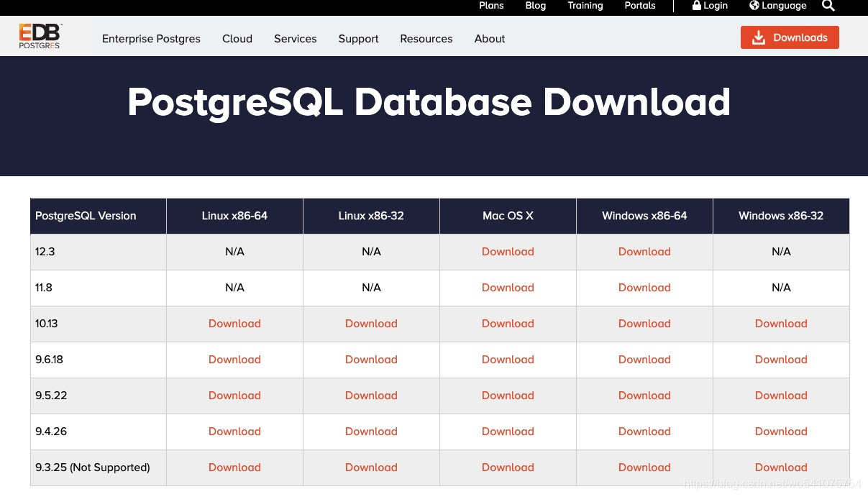Open the Cloud menu
868x497 pixels.
click(237, 39)
